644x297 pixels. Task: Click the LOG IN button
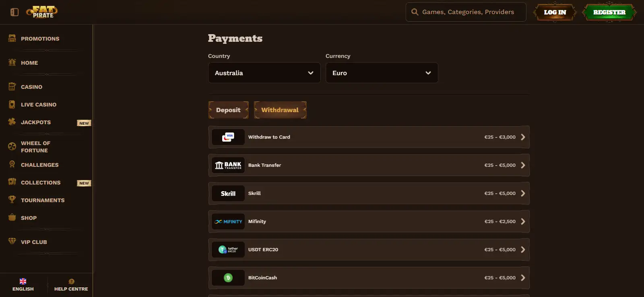(x=555, y=12)
